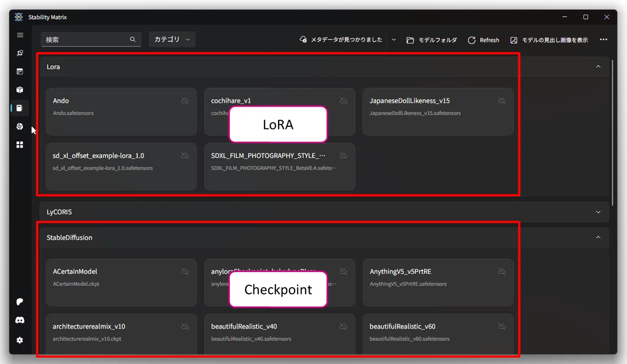Screen dimensions: 627x364
Task: Select the beautifulRealistic_v60 checkpoint card
Action: tap(438, 334)
